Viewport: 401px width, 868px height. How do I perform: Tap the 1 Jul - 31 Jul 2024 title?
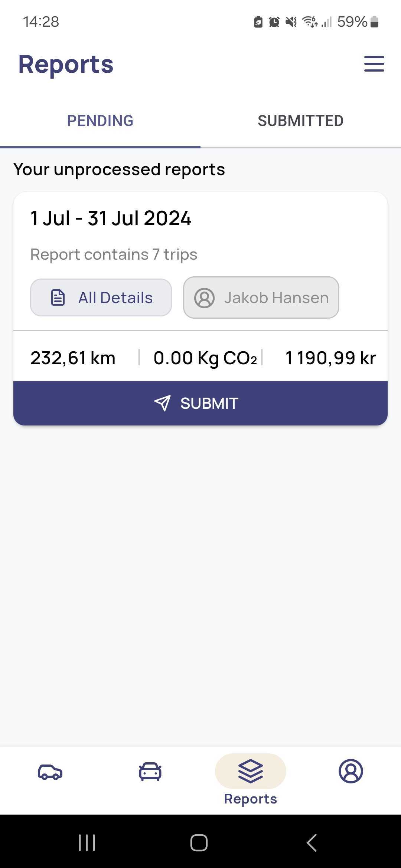[111, 218]
